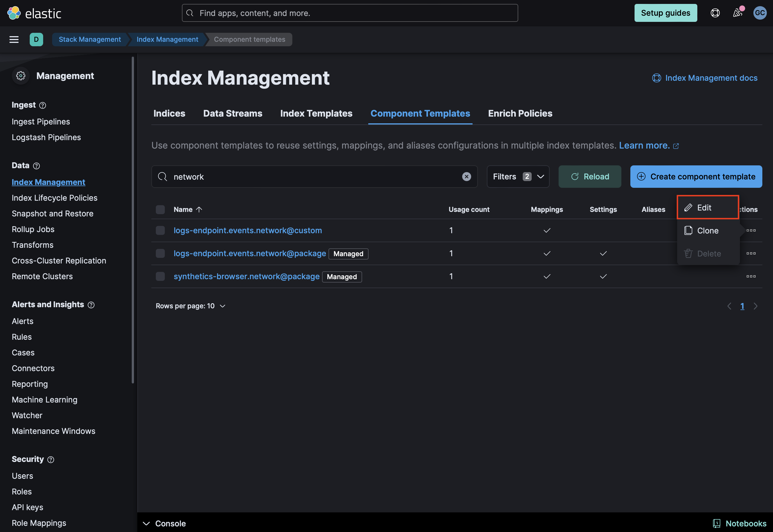Click the sidebar navigation scrollbar
773x532 pixels.
133,220
